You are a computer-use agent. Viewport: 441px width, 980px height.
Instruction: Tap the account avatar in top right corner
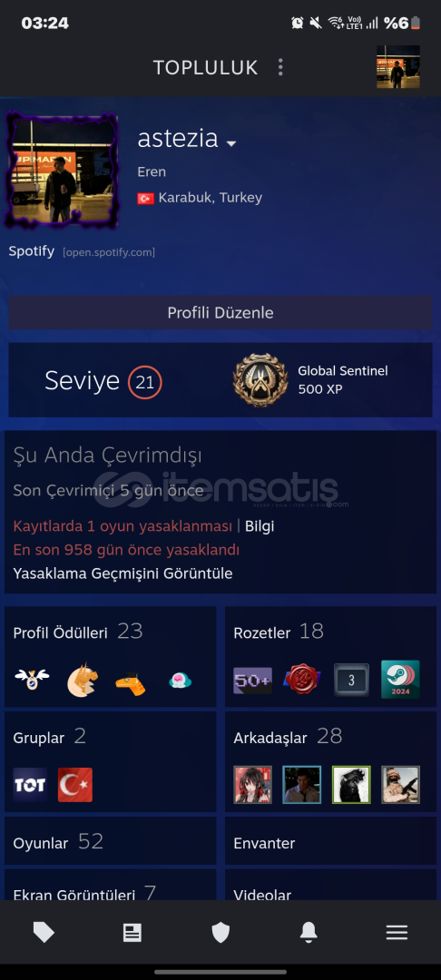pos(398,67)
